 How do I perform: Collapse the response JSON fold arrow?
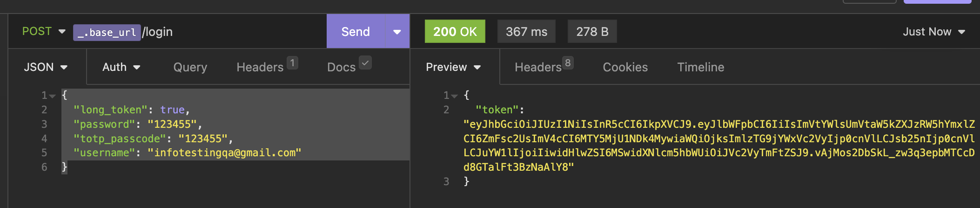[x=455, y=96]
